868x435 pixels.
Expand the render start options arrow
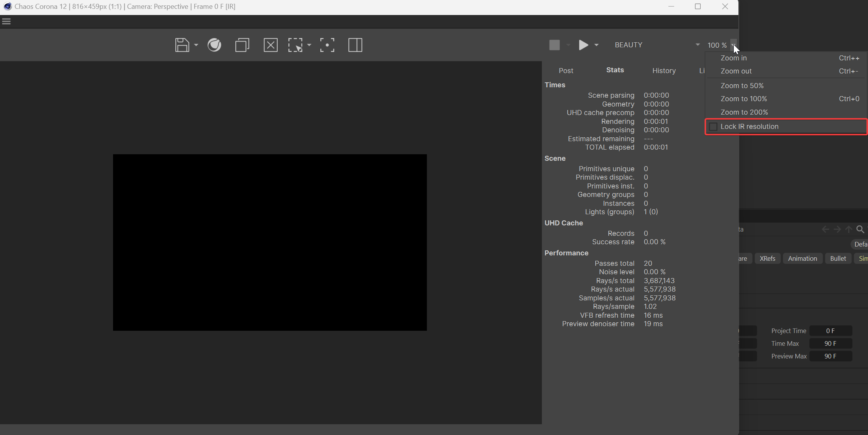(x=596, y=45)
